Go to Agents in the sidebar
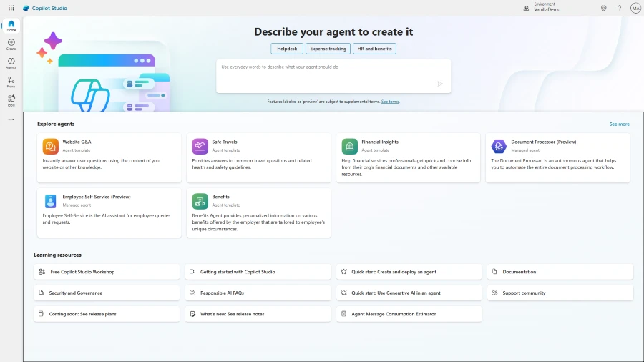Image resolution: width=644 pixels, height=362 pixels. [11, 63]
